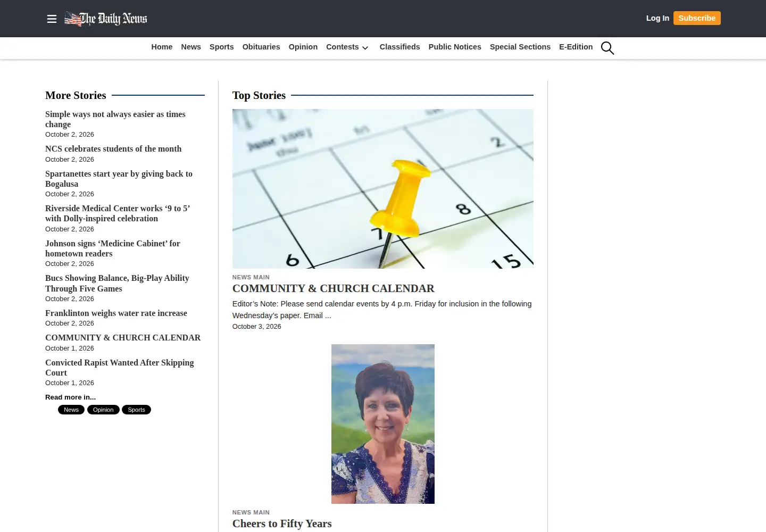Click the Sports pill tag
This screenshot has height=532, width=766.
[x=136, y=410]
